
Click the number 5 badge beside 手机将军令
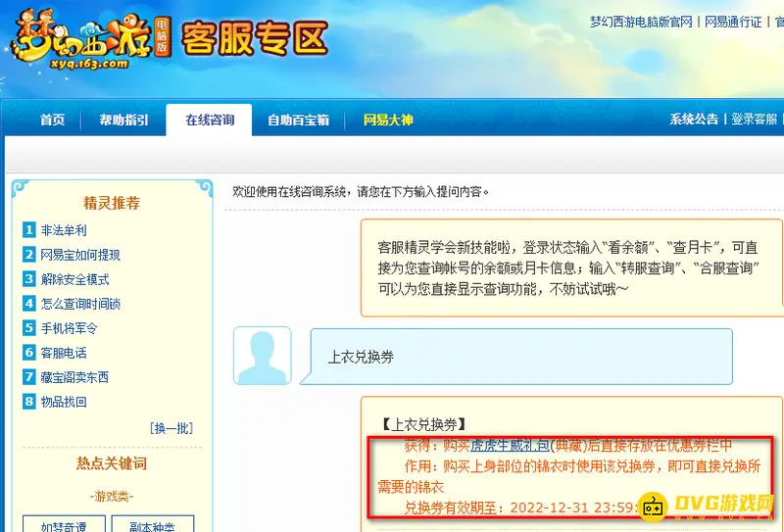pos(29,328)
